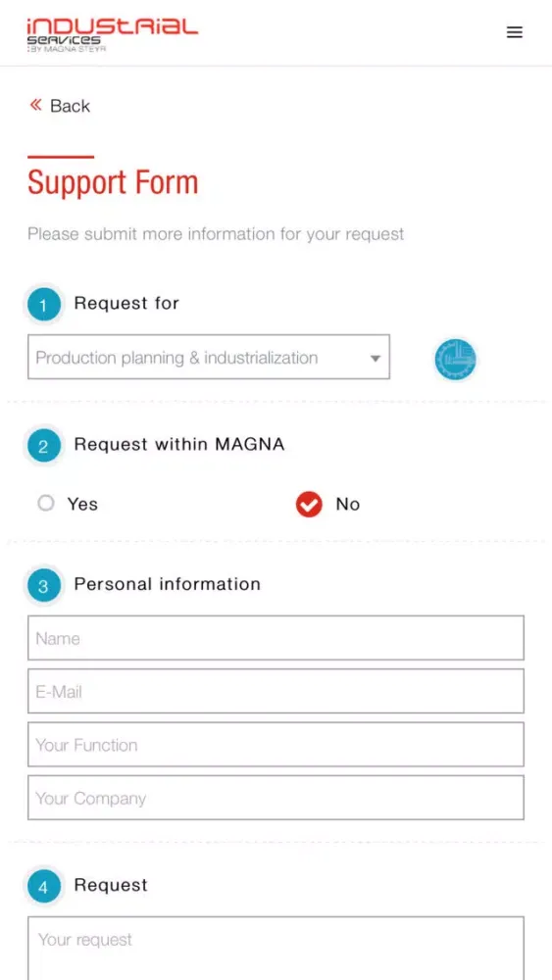Click the step 2 number badge
This screenshot has width=552, height=980.
[x=44, y=446]
